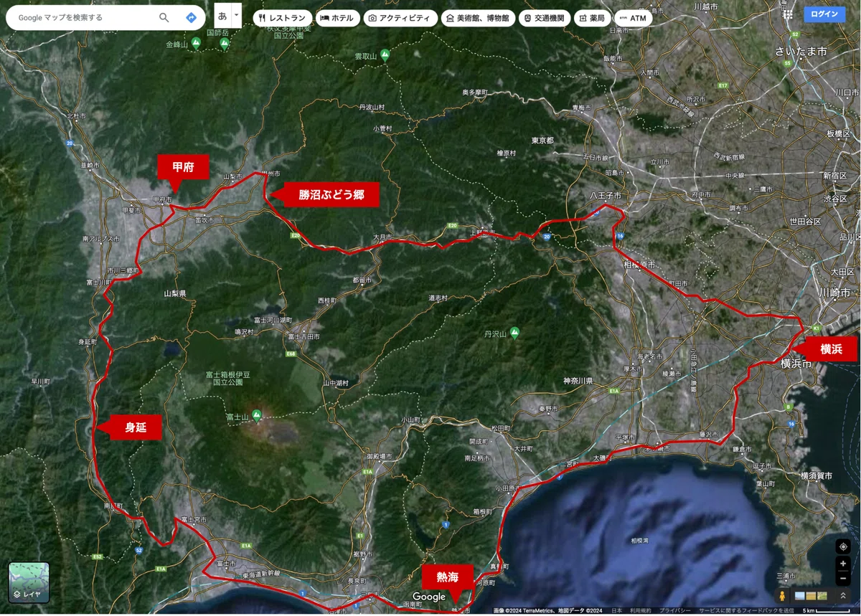Zoom out with the minus button
861x616 pixels.
click(x=843, y=578)
